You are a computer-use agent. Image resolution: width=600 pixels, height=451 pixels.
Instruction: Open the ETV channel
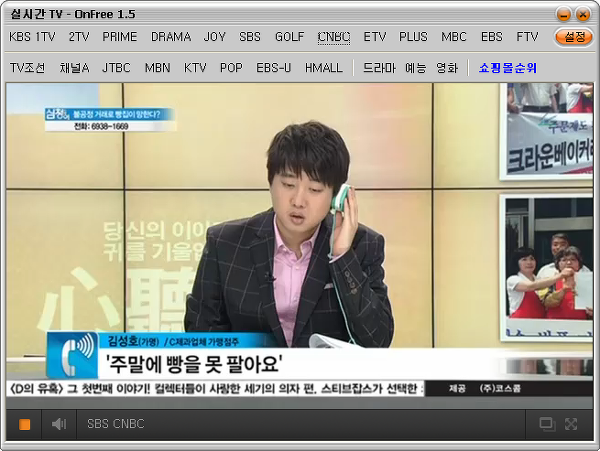[375, 37]
